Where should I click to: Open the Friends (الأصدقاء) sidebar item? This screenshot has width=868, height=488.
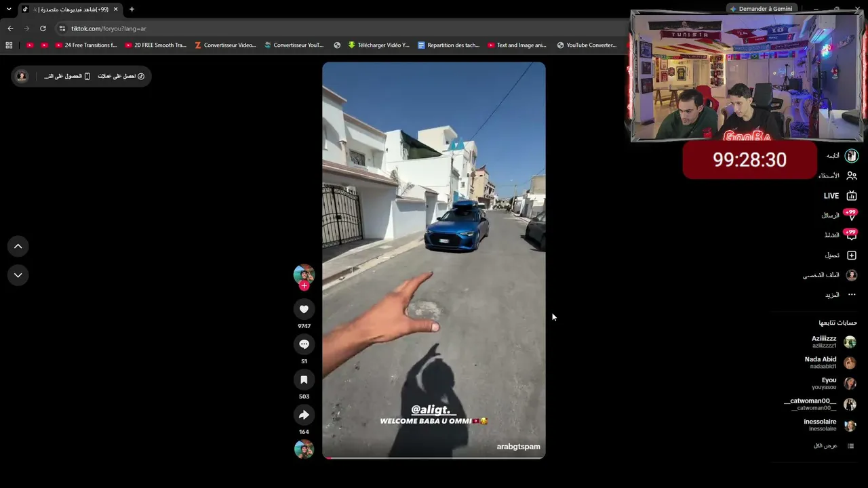click(x=837, y=176)
